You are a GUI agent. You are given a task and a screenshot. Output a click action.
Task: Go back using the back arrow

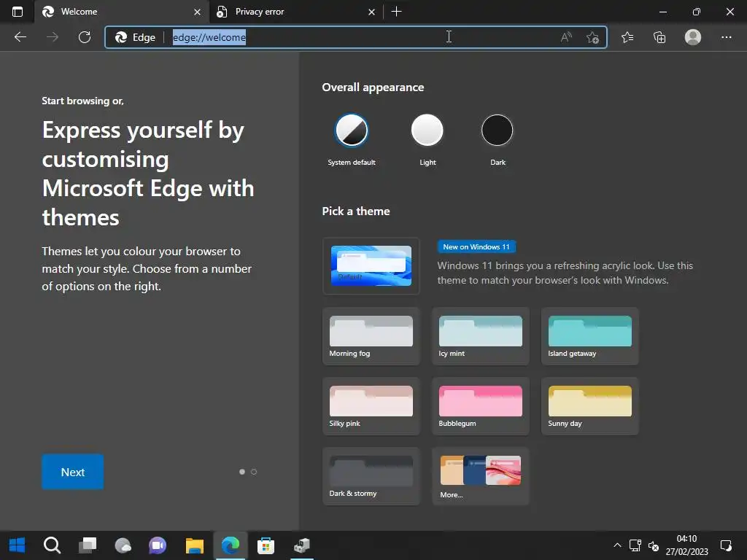tap(20, 37)
